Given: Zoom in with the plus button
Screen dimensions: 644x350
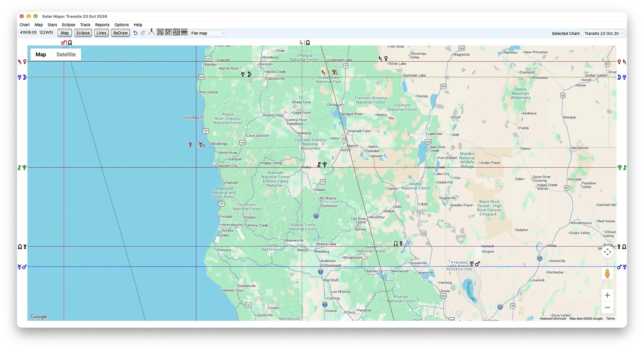Looking at the screenshot, I should (607, 295).
